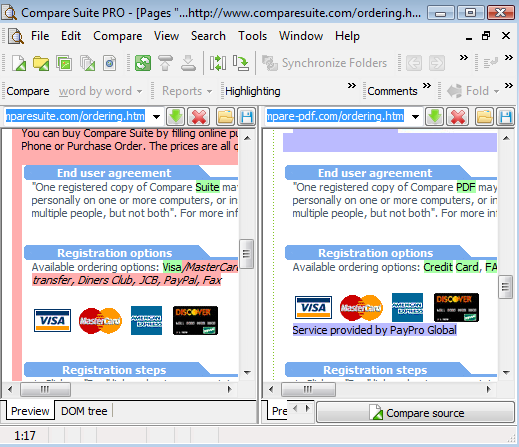
Task: Click right panel red X clear icon
Action: [x=458, y=117]
